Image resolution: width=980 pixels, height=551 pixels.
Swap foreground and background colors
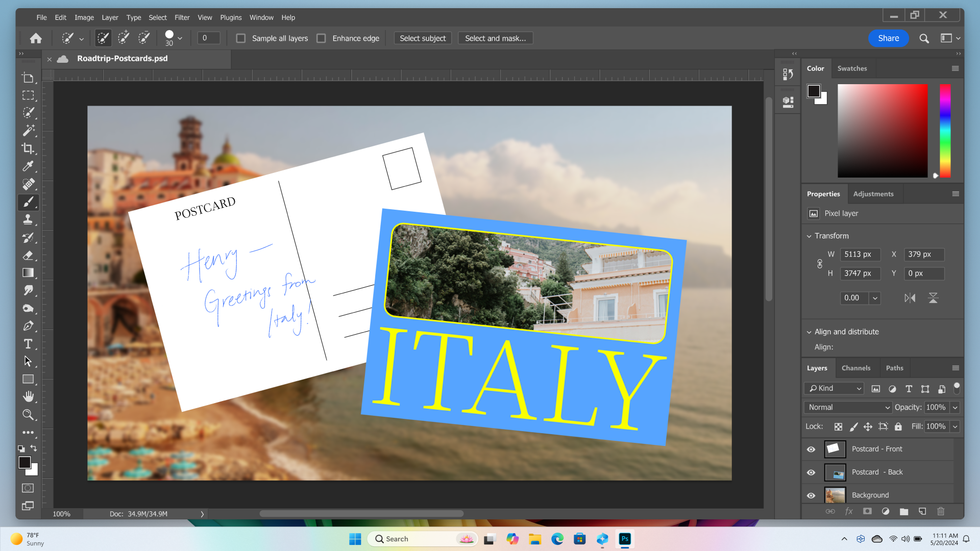coord(34,448)
